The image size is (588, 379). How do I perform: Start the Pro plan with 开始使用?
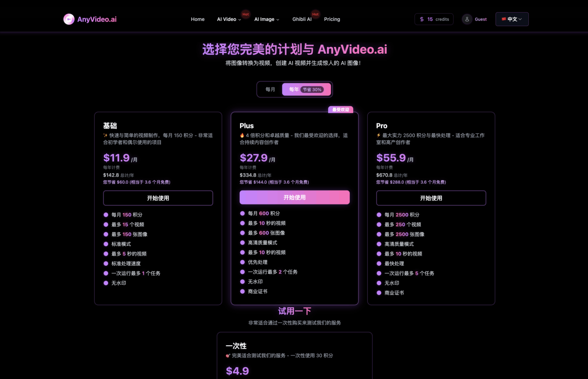(431, 198)
